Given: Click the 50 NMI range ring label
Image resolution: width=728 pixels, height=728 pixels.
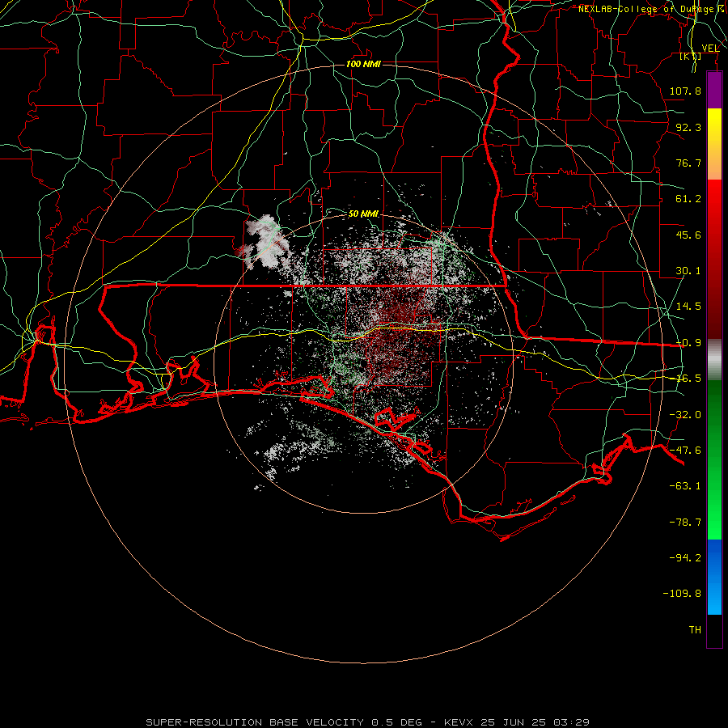Looking at the screenshot, I should (363, 214).
